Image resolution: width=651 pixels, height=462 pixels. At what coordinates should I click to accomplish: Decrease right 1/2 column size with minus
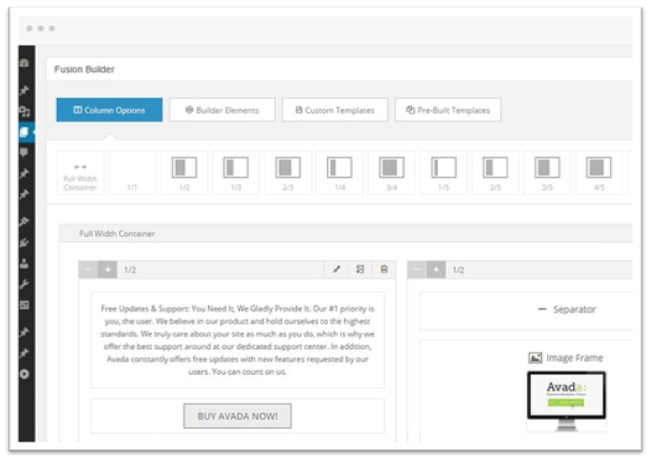[x=418, y=270]
